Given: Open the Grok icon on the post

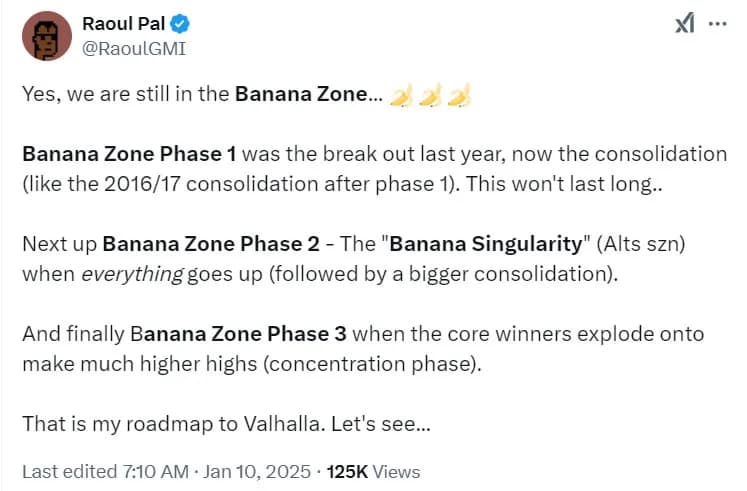Looking at the screenshot, I should 685,24.
